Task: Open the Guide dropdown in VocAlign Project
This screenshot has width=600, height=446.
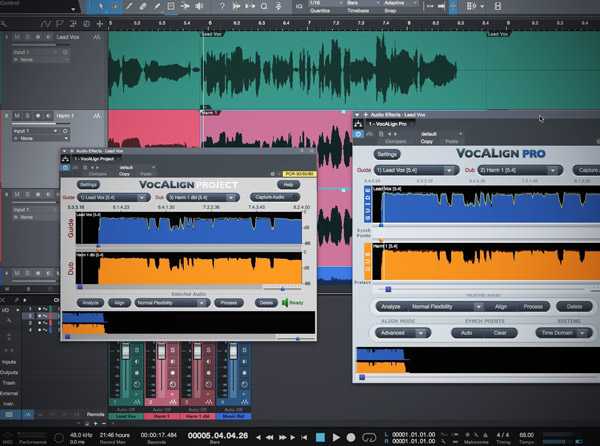Action: (113, 197)
